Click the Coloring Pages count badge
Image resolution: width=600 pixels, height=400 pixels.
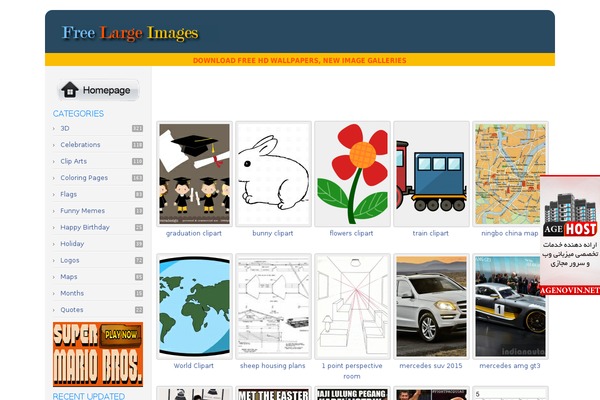[137, 178]
